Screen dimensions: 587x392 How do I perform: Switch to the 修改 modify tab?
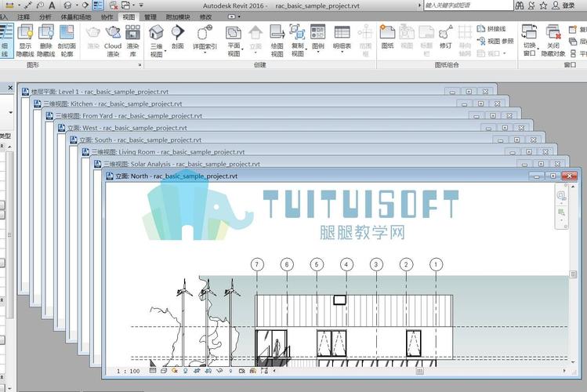click(205, 16)
